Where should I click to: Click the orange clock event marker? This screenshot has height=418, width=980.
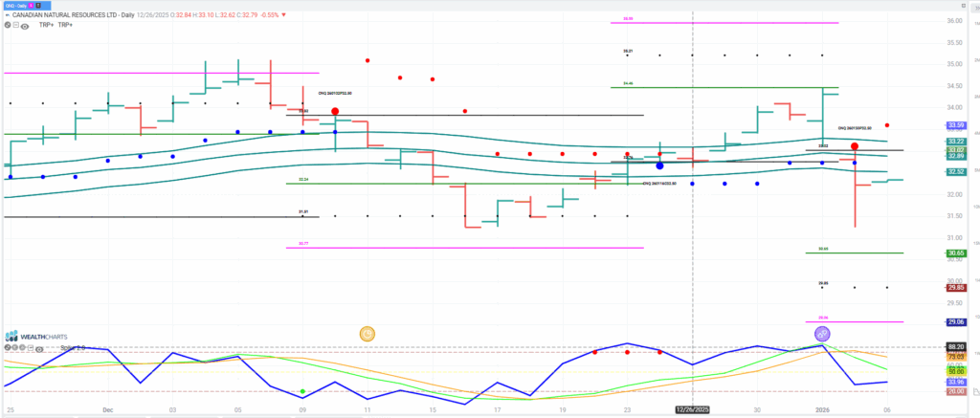tap(367, 334)
